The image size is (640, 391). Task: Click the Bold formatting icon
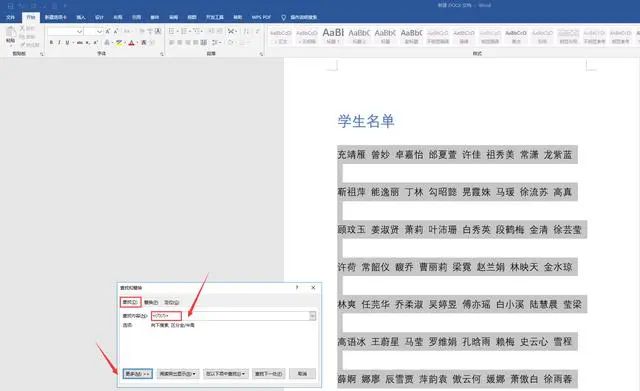pos(51,42)
